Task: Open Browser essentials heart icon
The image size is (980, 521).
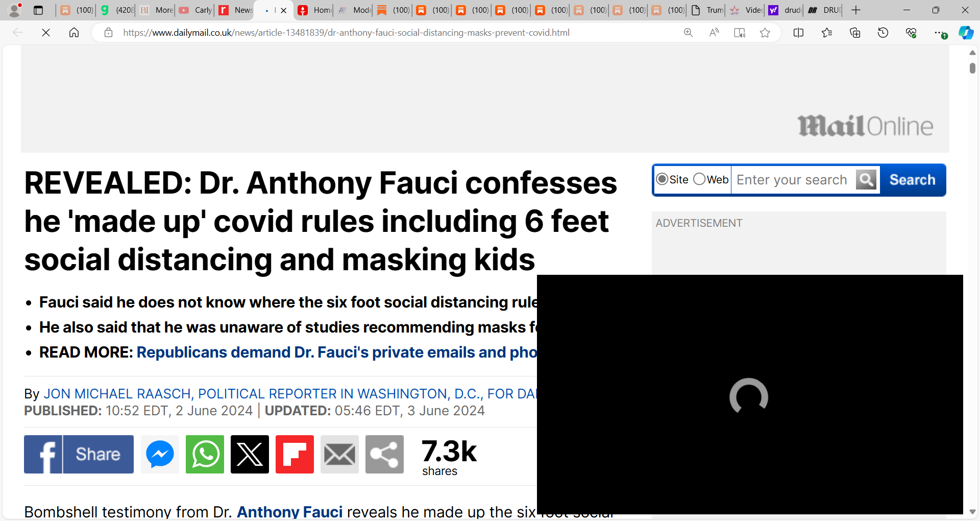Action: [x=911, y=33]
